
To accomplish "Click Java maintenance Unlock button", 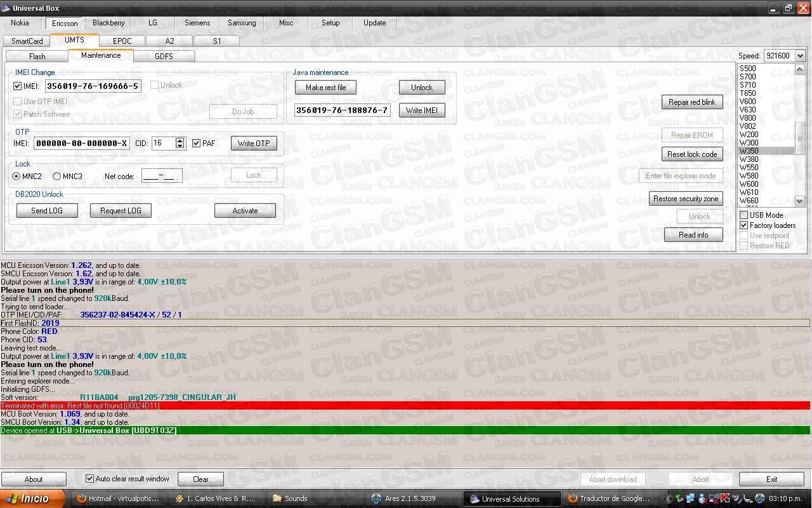I will coord(422,87).
